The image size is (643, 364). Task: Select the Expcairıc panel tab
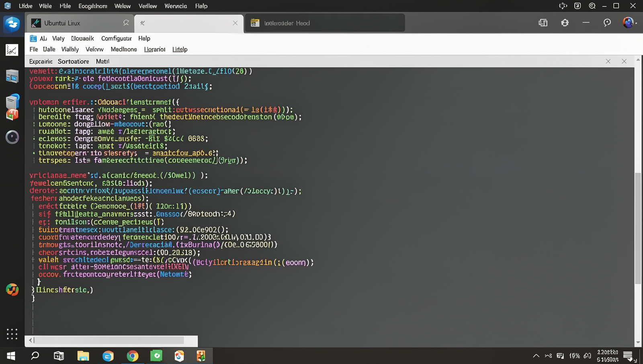(41, 61)
